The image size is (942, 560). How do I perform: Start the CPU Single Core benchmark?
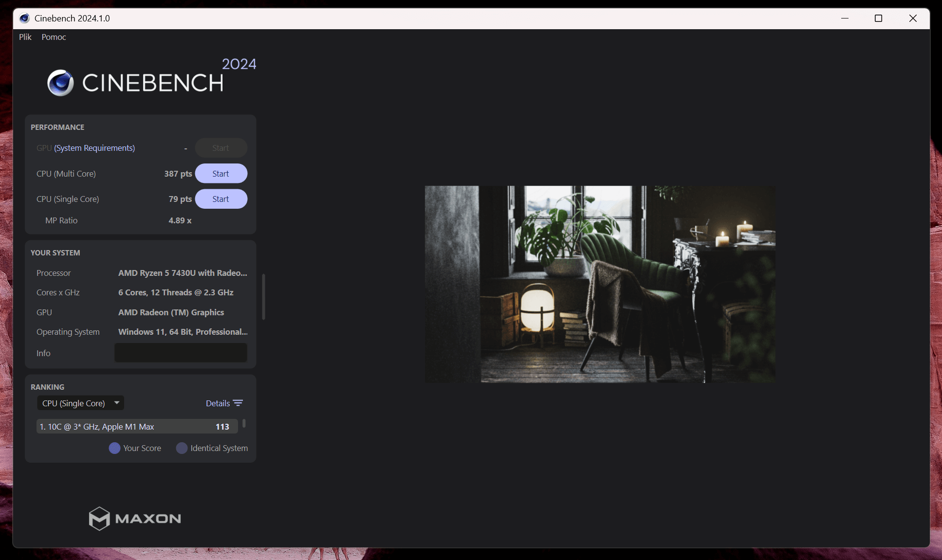coord(221,199)
